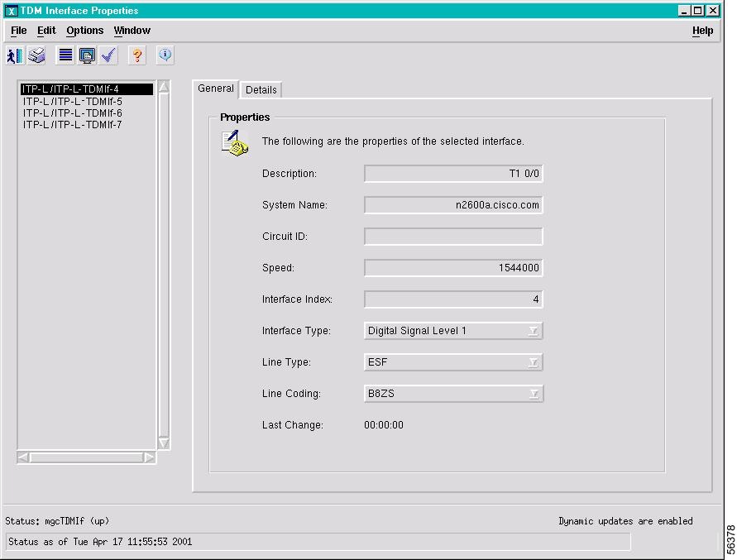Image resolution: width=737 pixels, height=560 pixels.
Task: Open the Help menu
Action: (x=702, y=31)
